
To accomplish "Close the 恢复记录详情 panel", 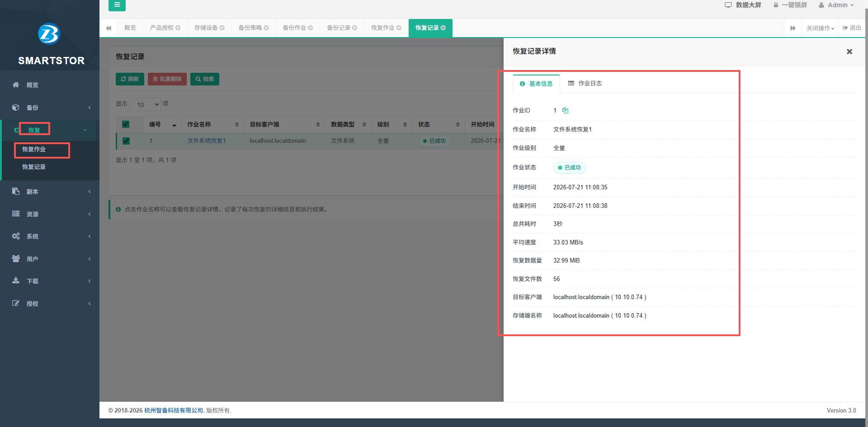I will pos(849,52).
